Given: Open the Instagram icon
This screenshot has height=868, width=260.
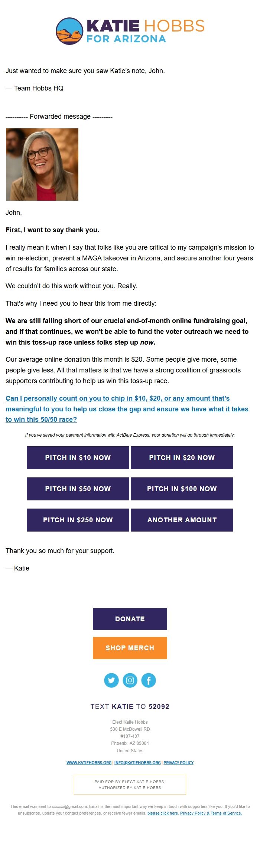Looking at the screenshot, I should click(130, 680).
